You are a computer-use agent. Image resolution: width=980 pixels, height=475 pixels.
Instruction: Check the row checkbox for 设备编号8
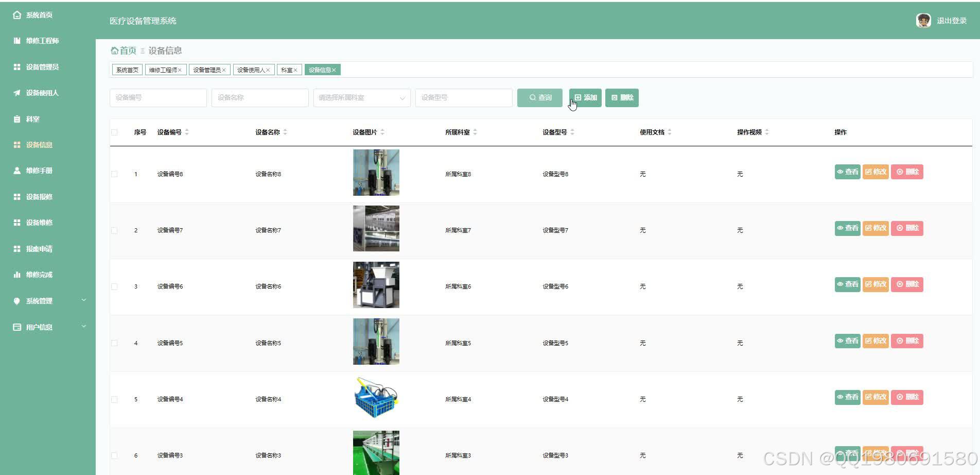[x=114, y=174]
